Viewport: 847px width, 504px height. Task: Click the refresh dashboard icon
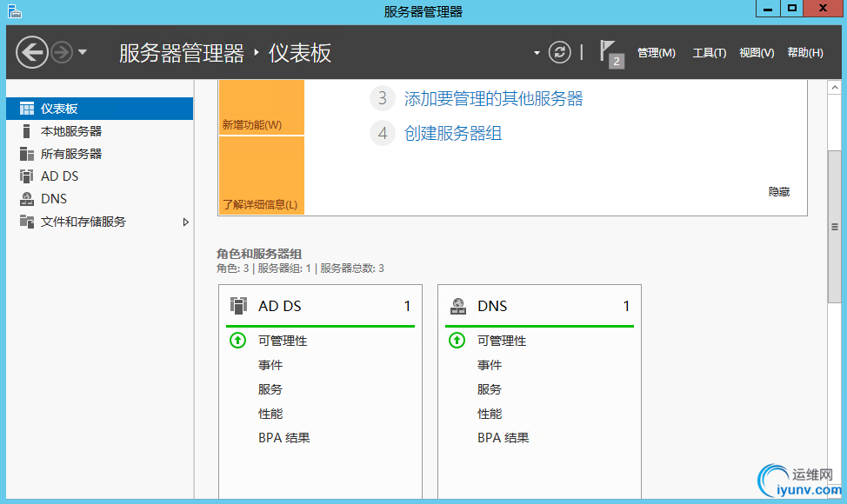tap(561, 52)
